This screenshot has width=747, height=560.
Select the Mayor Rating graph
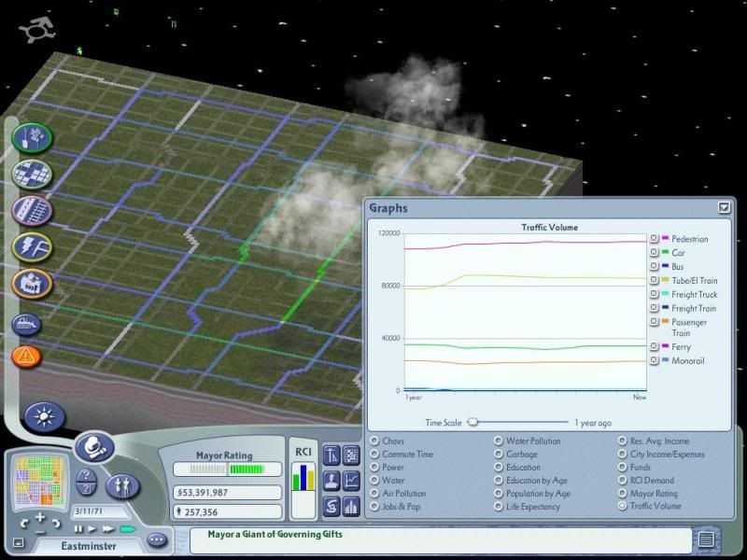[622, 494]
